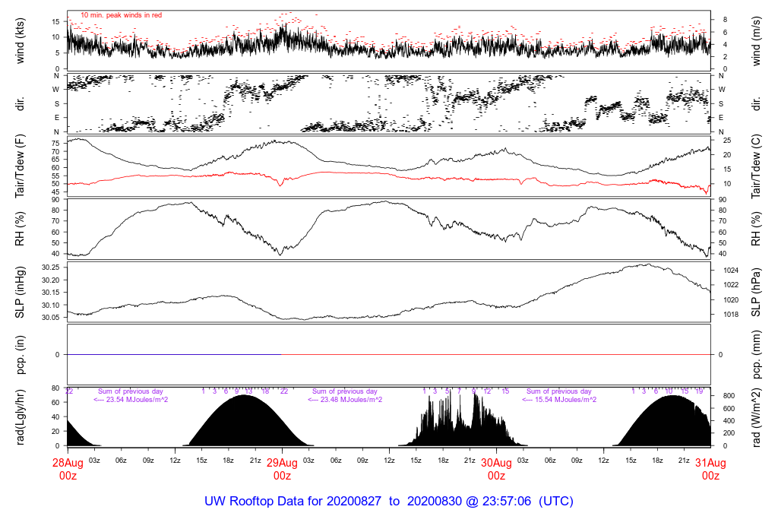Select the Tair/Tdew (C) right axis label
Image resolution: width=778 pixels, height=532 pixels.
[757, 166]
